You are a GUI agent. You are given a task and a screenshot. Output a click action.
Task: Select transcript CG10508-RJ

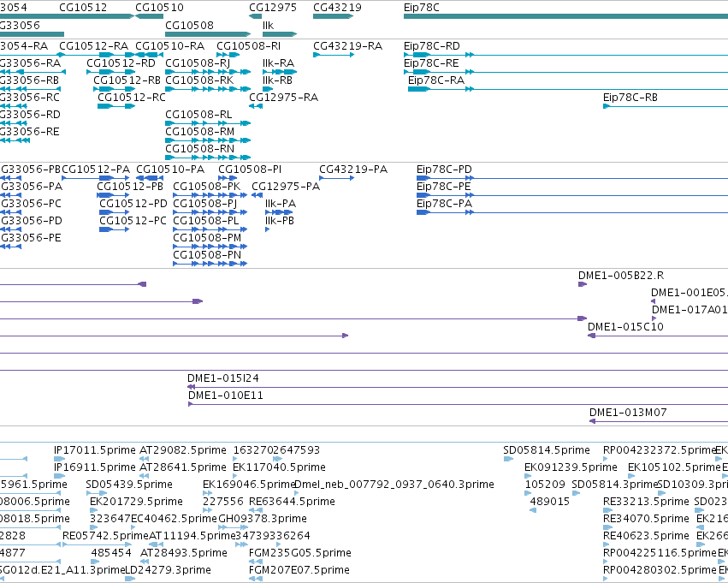tap(198, 63)
